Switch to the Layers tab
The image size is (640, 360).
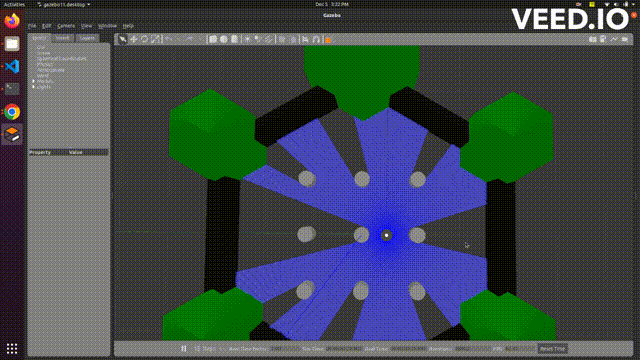click(x=87, y=38)
